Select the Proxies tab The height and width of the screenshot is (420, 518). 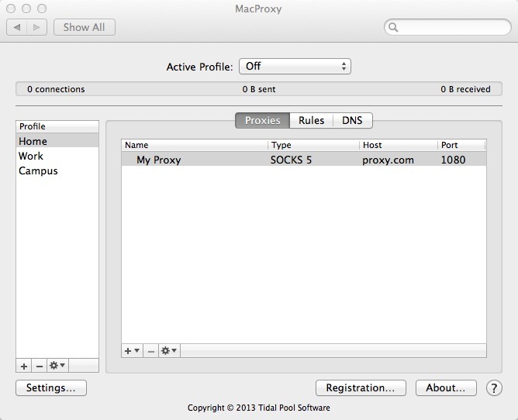pos(263,121)
